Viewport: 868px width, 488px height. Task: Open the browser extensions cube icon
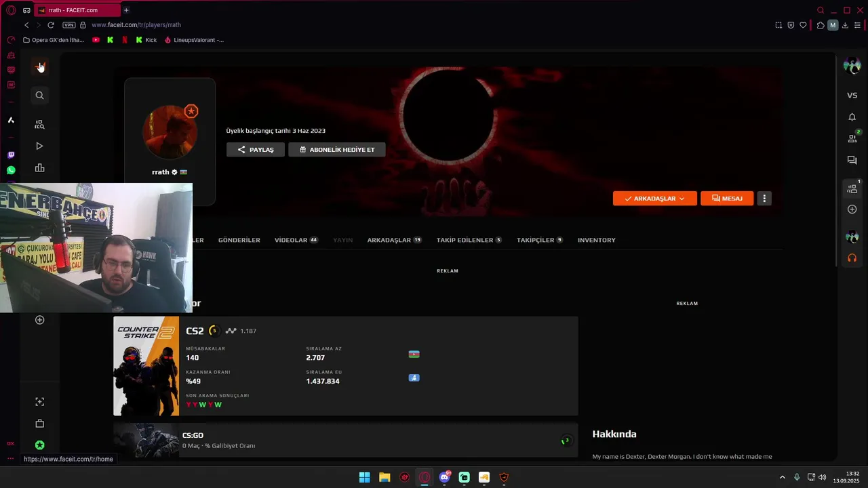(x=821, y=25)
